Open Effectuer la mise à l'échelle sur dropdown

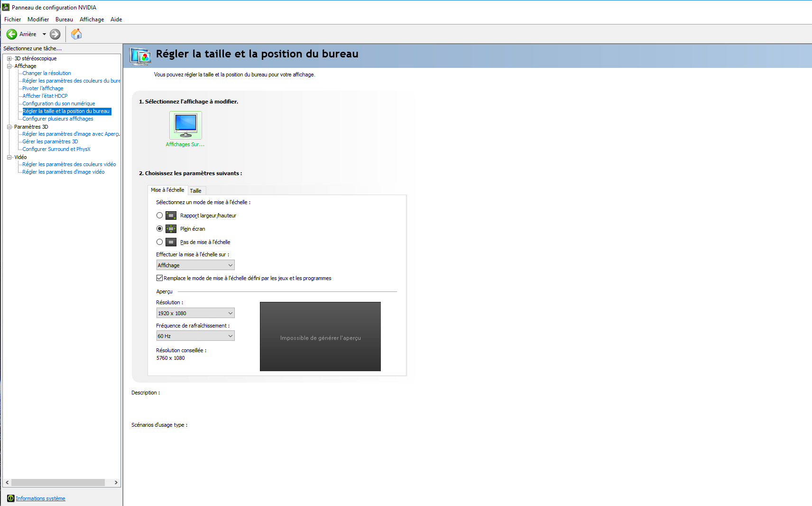(x=195, y=265)
